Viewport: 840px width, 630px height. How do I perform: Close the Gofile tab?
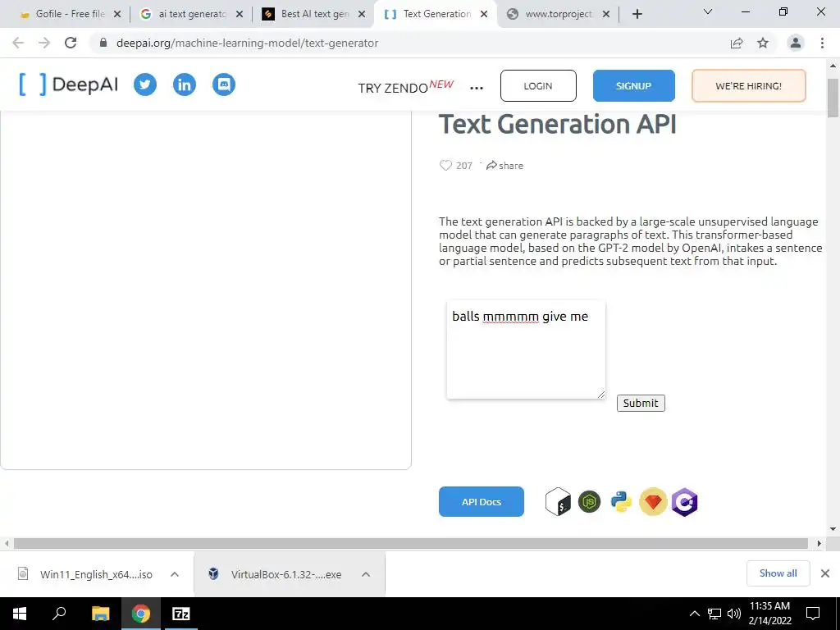117,15
